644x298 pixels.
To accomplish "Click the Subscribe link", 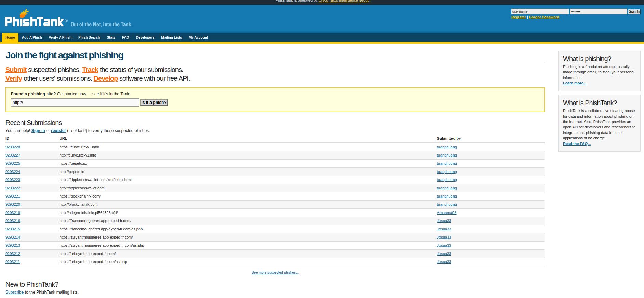I will (x=14, y=292).
